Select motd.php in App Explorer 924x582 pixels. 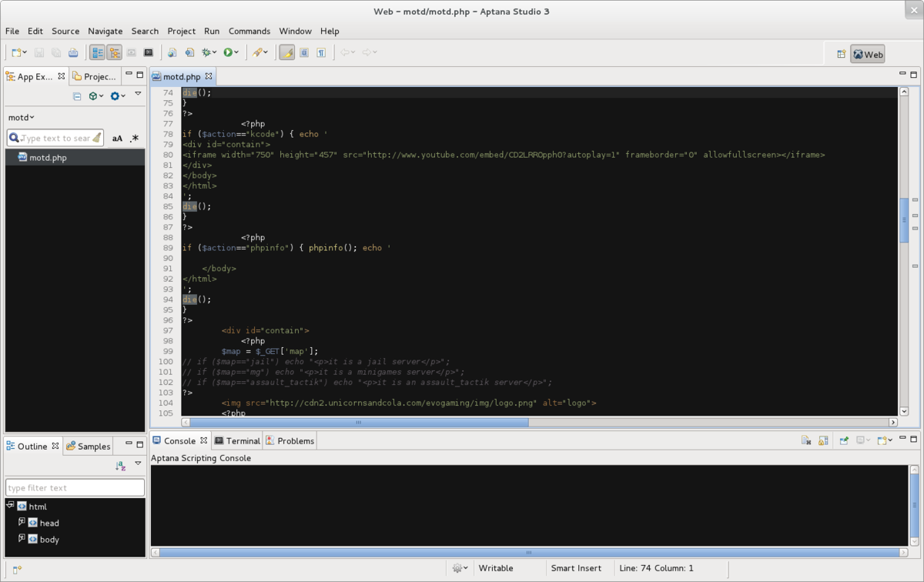point(48,158)
